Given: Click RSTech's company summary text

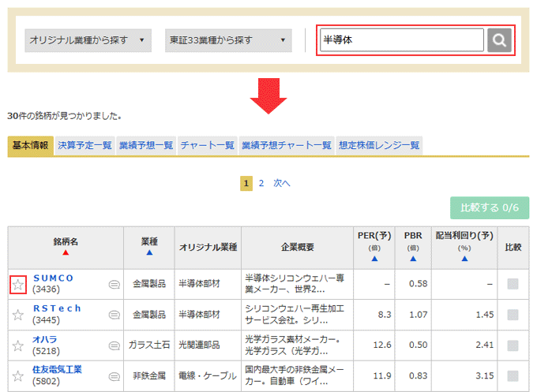Looking at the screenshot, I should [x=295, y=315].
